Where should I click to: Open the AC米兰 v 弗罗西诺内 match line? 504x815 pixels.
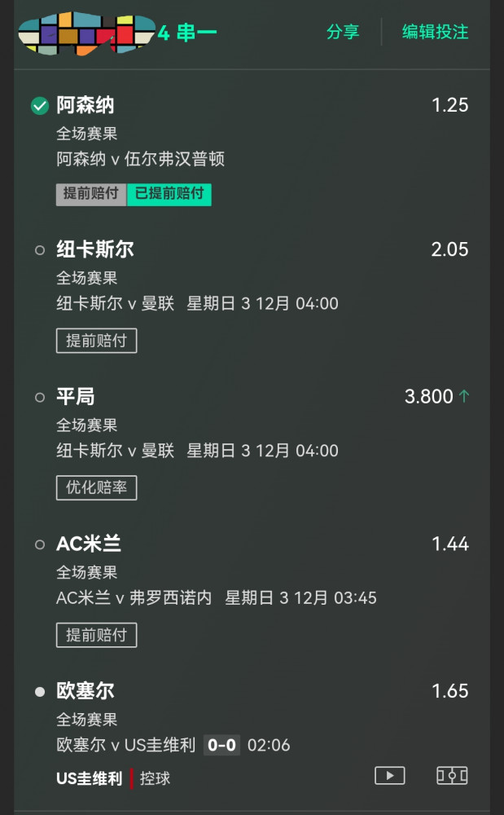point(134,598)
